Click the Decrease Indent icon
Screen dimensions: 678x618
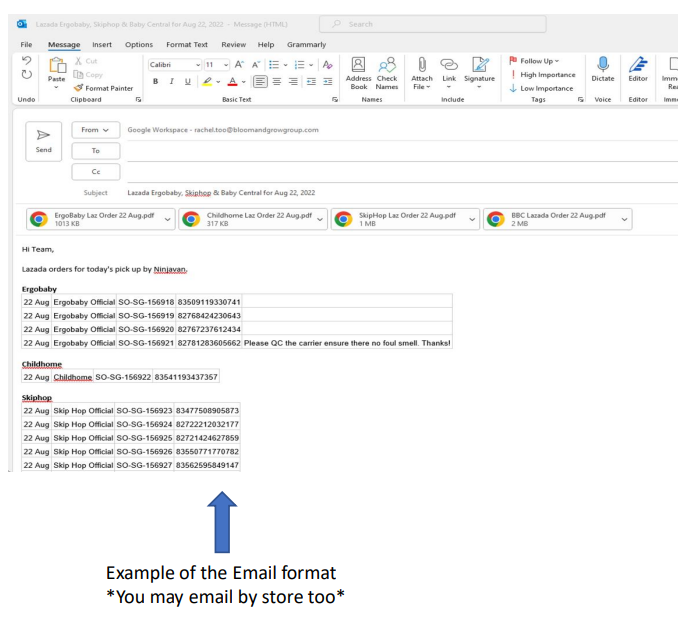pos(311,81)
